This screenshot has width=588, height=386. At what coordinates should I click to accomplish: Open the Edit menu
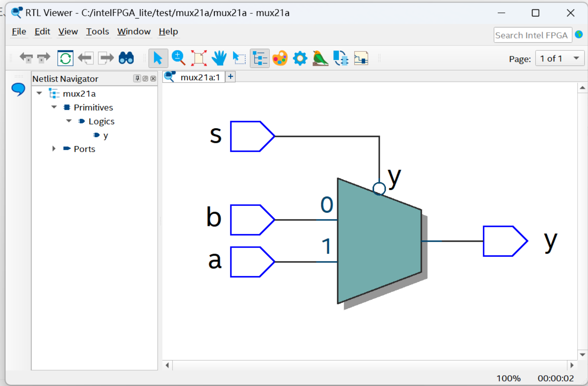(42, 32)
